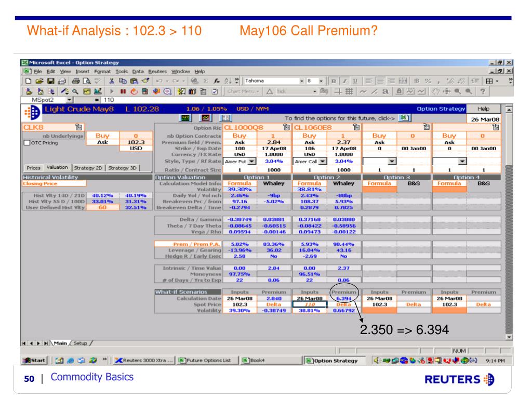Click Formula button under Option 1
This screenshot has height=399, width=532.
point(240,183)
